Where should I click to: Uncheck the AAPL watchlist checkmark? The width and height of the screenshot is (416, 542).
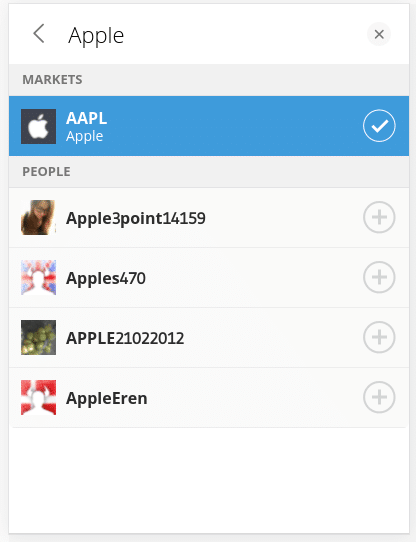pos(379,126)
